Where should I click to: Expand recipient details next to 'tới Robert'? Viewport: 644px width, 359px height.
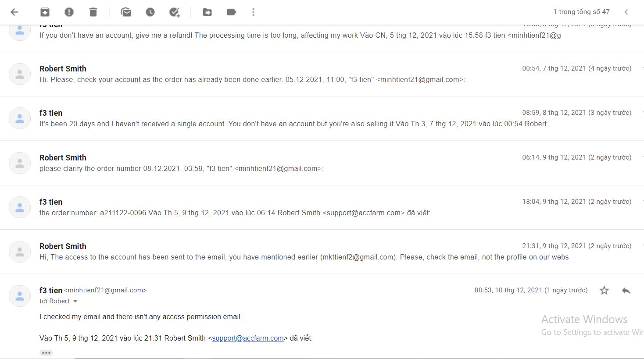pos(75,302)
